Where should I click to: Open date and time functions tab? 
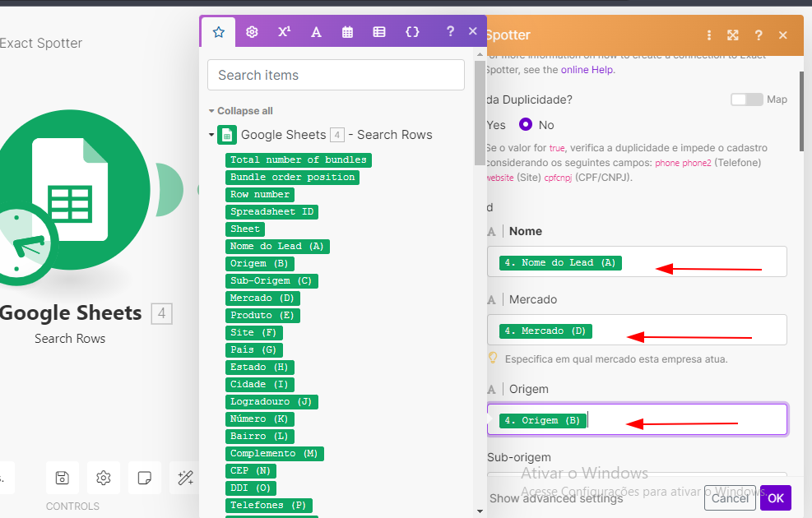coord(347,32)
